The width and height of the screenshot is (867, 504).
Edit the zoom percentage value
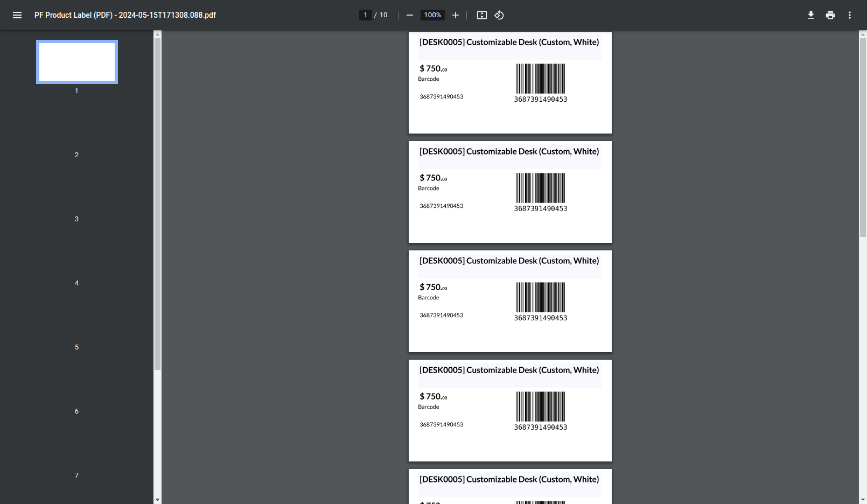432,15
